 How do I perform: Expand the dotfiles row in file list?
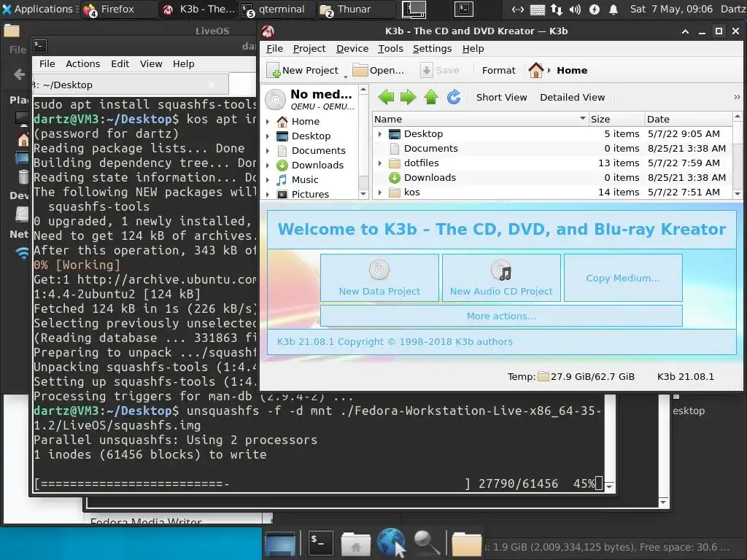[379, 163]
